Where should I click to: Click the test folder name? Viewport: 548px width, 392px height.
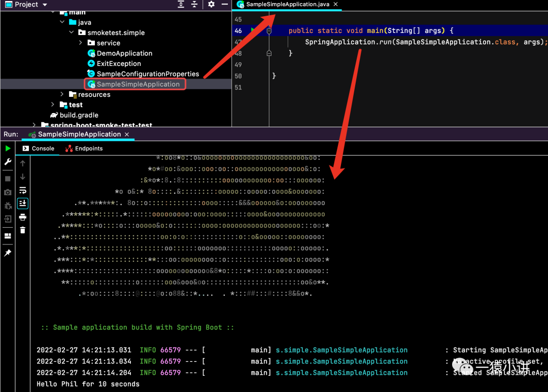(x=76, y=105)
